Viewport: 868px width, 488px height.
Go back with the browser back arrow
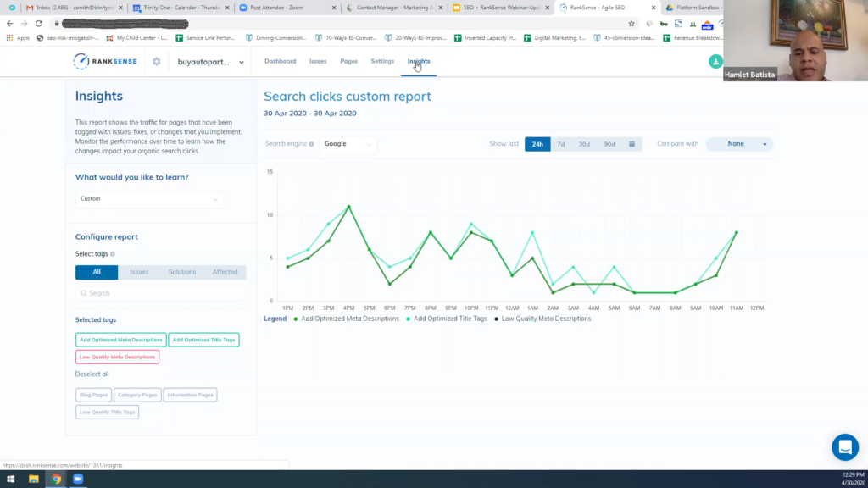pos(10,23)
